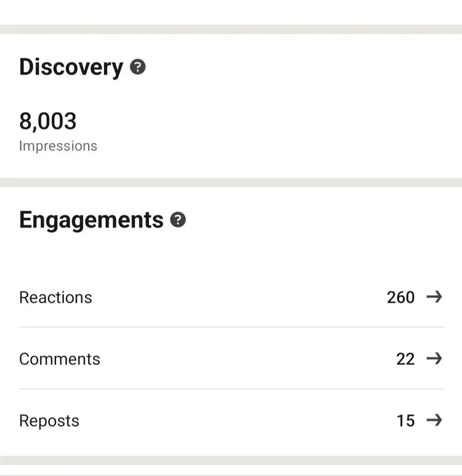The height and width of the screenshot is (476, 462).
Task: Click the gray bar above the Discovery card
Action: click(231, 29)
